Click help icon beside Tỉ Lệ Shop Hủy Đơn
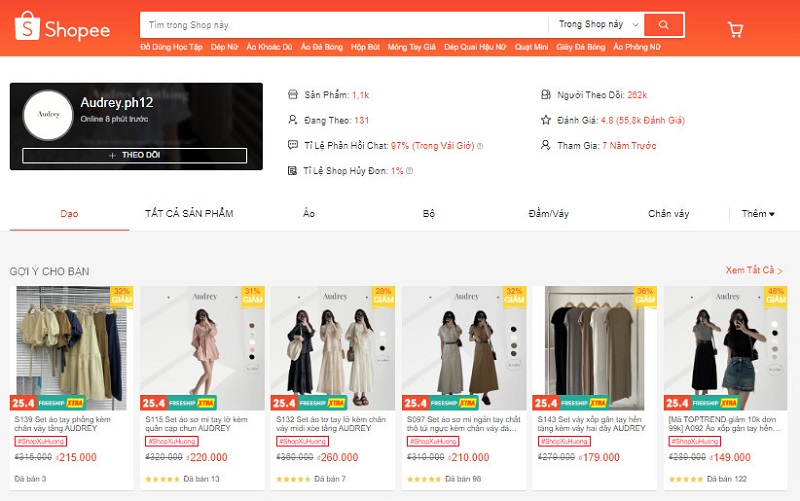The width and height of the screenshot is (800, 501). pos(410,171)
